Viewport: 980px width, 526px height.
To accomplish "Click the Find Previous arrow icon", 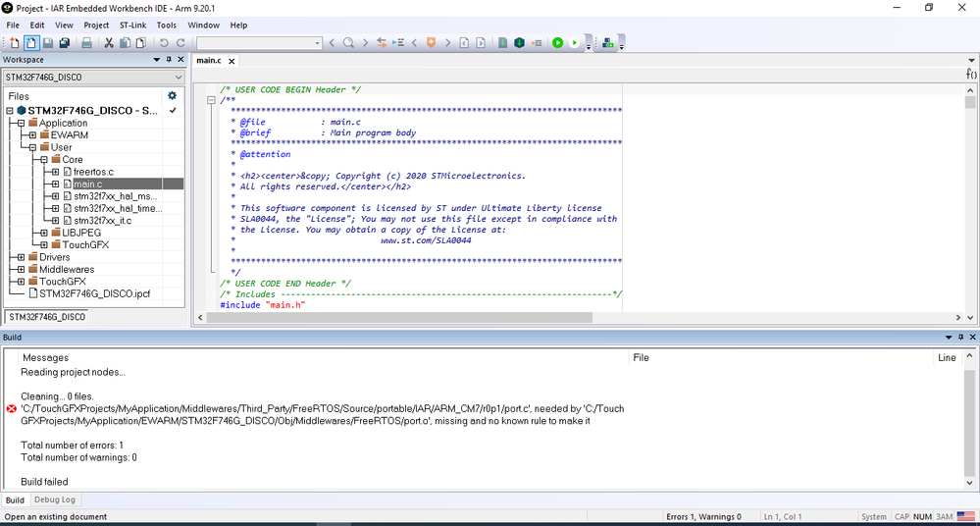I will [x=332, y=43].
